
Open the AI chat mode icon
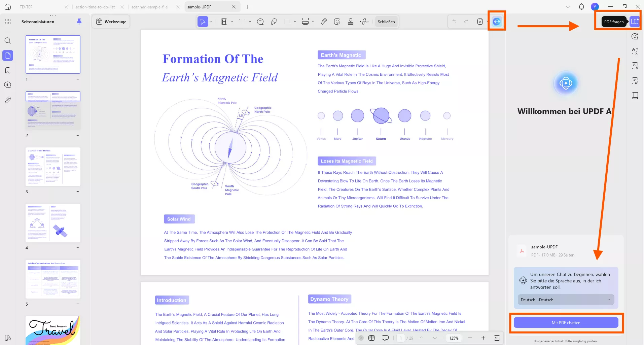pos(635,36)
